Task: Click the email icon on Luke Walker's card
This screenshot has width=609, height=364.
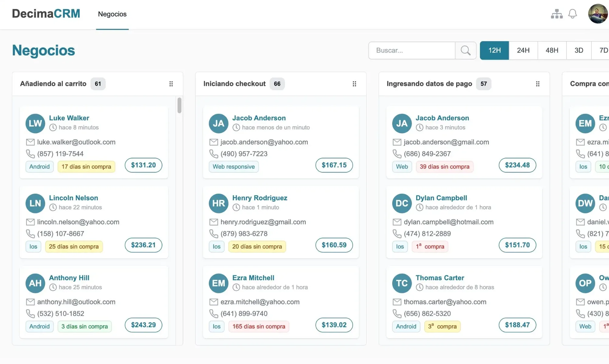Action: click(30, 142)
